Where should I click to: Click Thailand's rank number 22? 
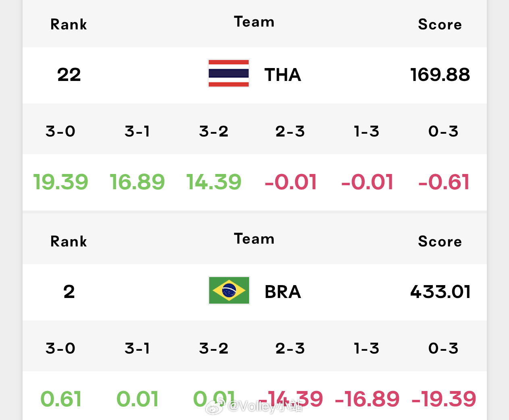coord(69,75)
